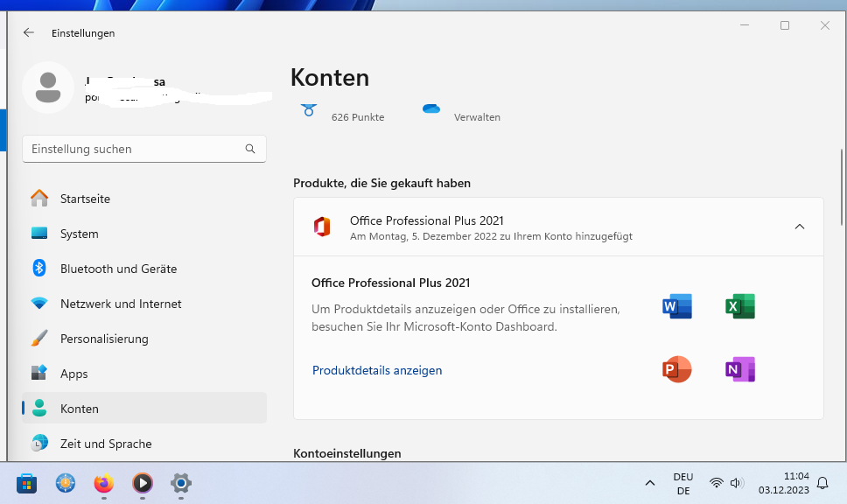Open Bluetooth und Geräte settings
The image size is (847, 504).
(144, 269)
